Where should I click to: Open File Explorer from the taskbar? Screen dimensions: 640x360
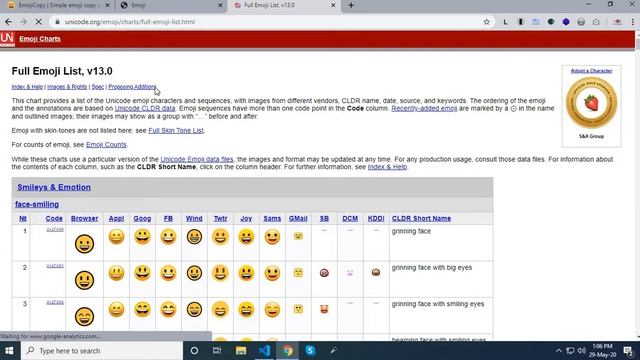[241, 351]
